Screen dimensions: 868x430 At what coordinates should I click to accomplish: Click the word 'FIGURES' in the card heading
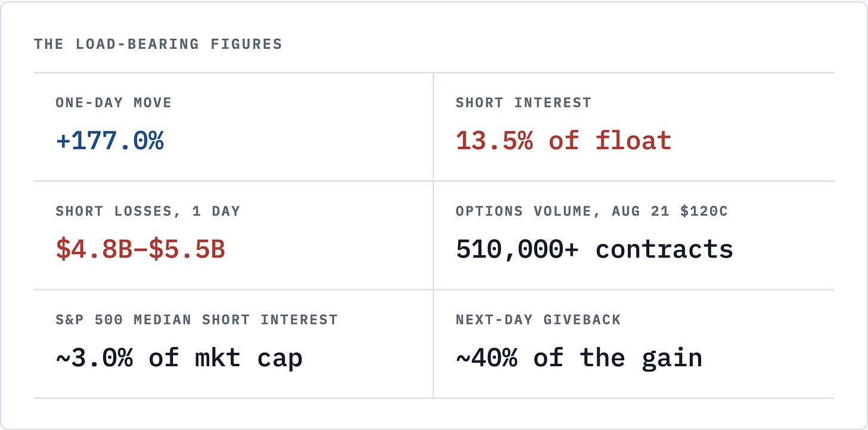[x=246, y=44]
